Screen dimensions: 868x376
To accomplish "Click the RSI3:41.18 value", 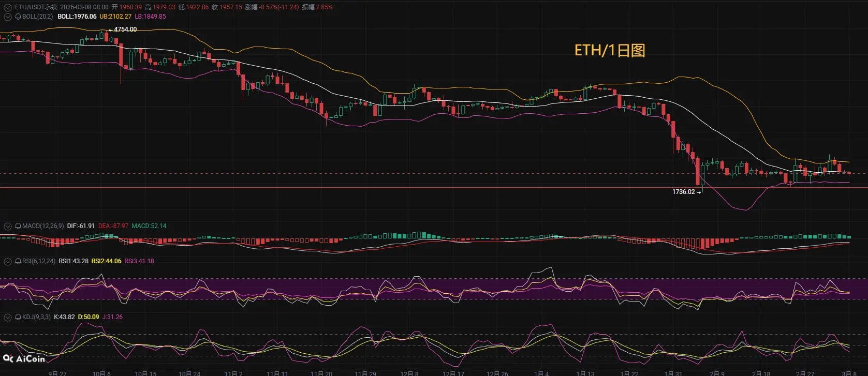I will pos(139,261).
